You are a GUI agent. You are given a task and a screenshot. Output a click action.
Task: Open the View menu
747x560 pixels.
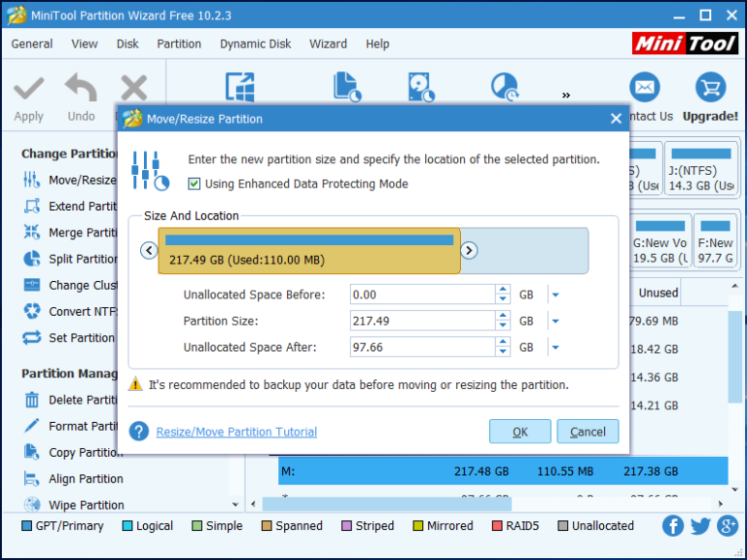click(x=85, y=44)
